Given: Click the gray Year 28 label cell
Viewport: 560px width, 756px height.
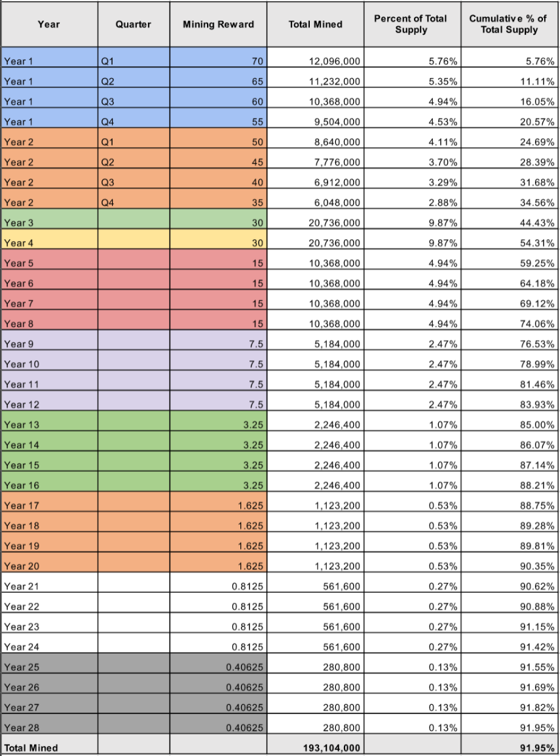Looking at the screenshot, I should (x=50, y=725).
